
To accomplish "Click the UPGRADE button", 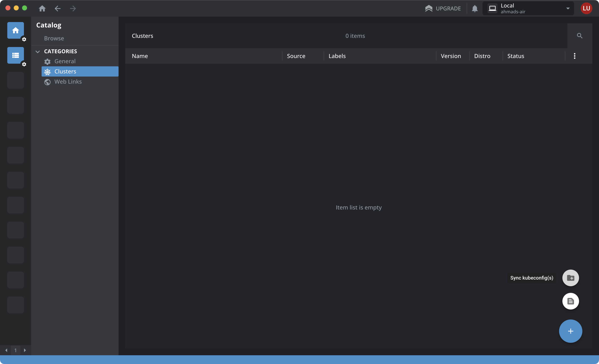I will (443, 9).
